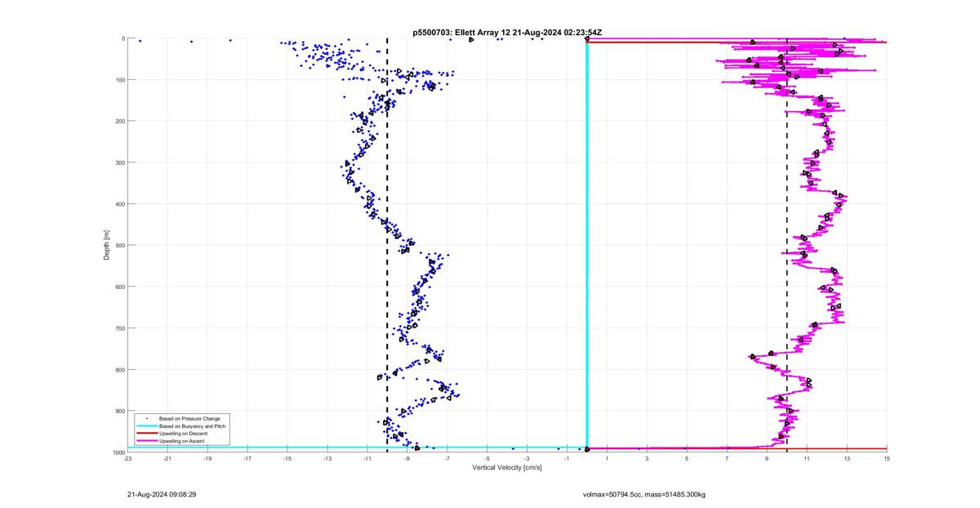Click depth axis tick label 900

(x=119, y=411)
